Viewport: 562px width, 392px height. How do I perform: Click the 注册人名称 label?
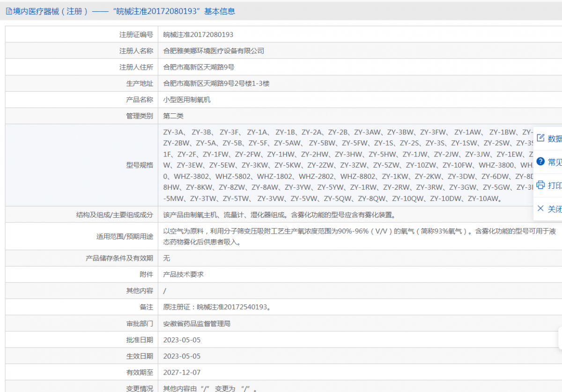pos(136,51)
